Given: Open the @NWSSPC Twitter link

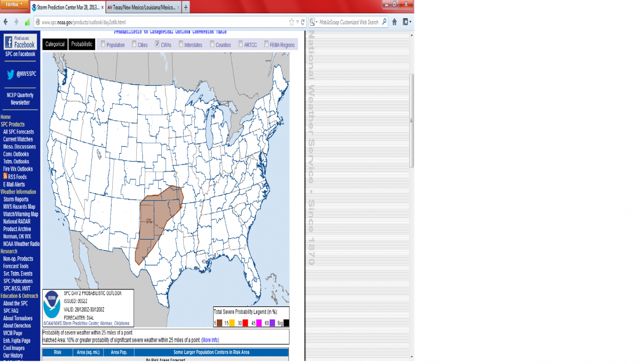Looking at the screenshot, I should (26, 74).
